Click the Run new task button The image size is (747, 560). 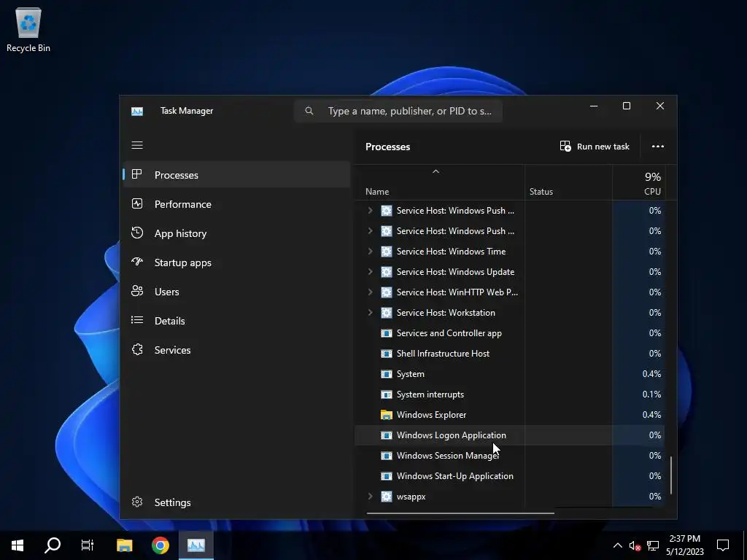[x=595, y=146]
